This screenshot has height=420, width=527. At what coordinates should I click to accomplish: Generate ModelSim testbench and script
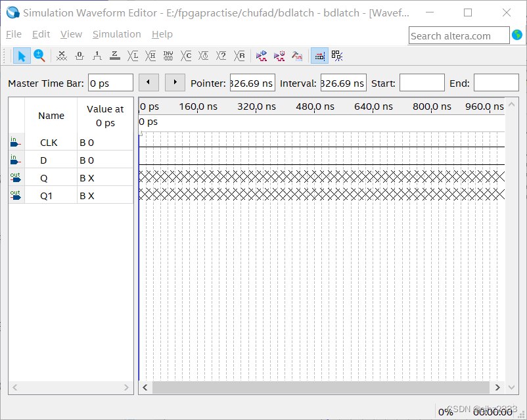297,56
